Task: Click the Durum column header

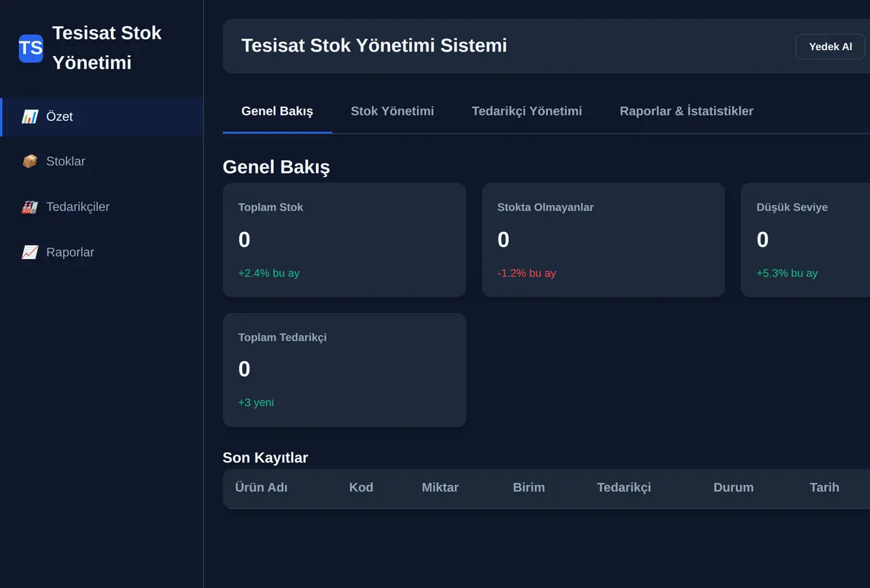Action: coord(734,487)
